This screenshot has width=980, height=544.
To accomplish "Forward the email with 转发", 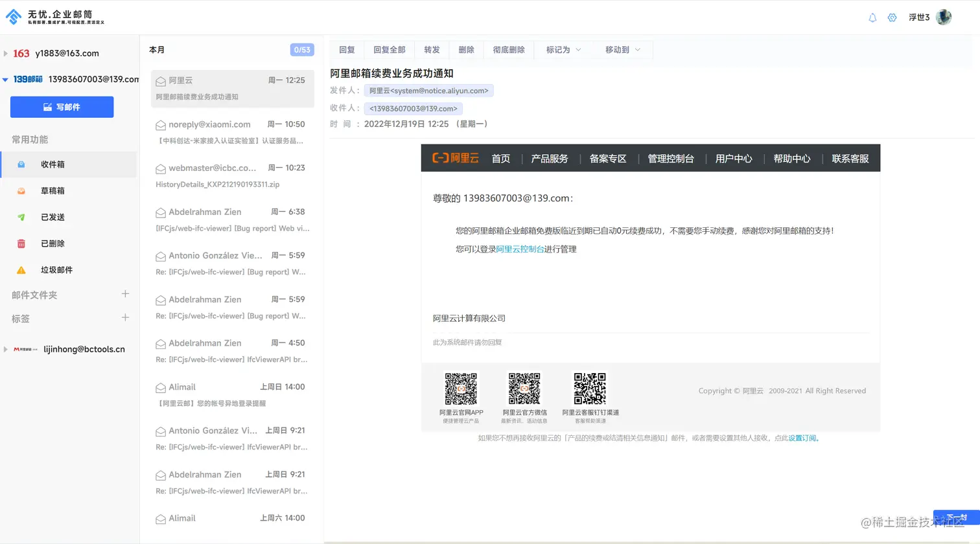I will (432, 50).
